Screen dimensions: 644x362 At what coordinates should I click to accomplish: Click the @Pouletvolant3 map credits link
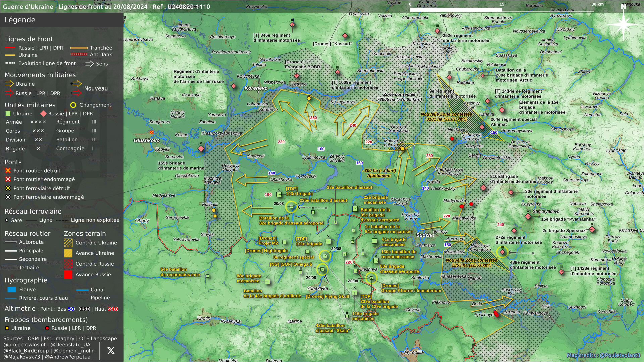click(x=620, y=355)
